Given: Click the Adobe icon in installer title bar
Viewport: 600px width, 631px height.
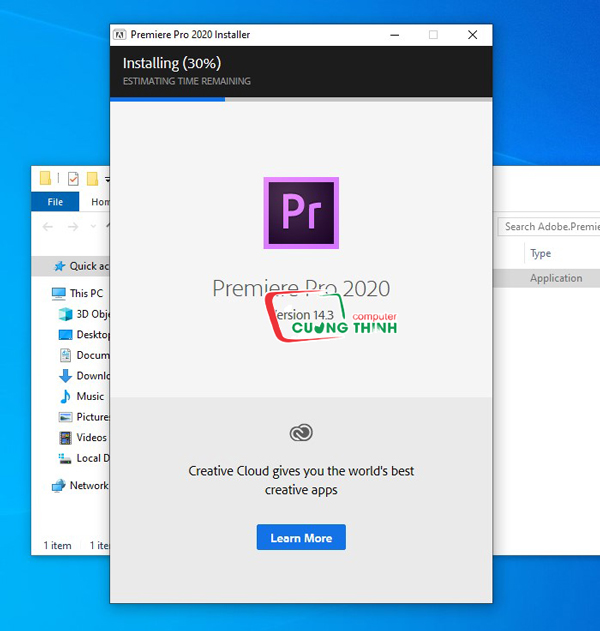Looking at the screenshot, I should tap(120, 35).
